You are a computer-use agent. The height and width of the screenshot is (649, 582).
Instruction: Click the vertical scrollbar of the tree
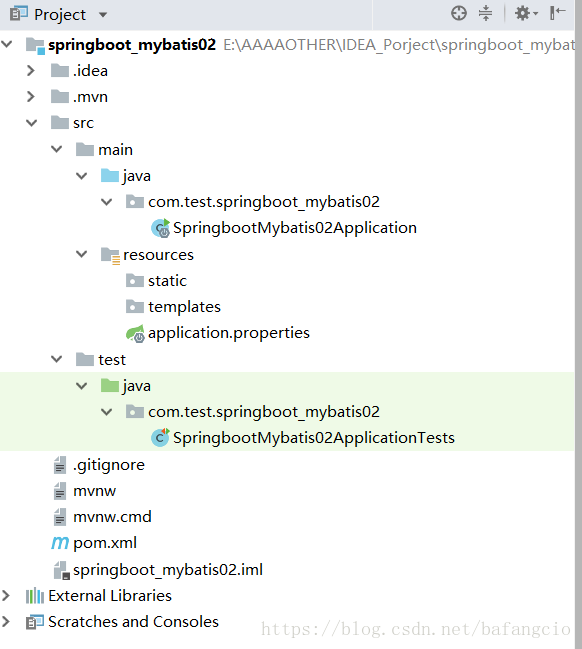point(578,324)
